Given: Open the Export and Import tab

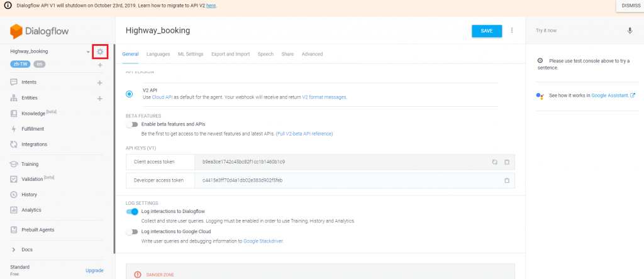Looking at the screenshot, I should (x=230, y=54).
